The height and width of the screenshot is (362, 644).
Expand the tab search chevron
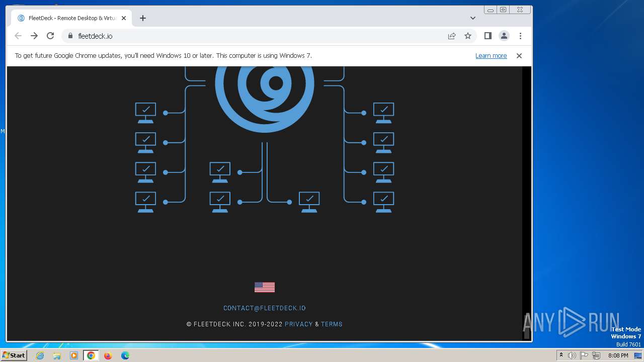click(473, 18)
